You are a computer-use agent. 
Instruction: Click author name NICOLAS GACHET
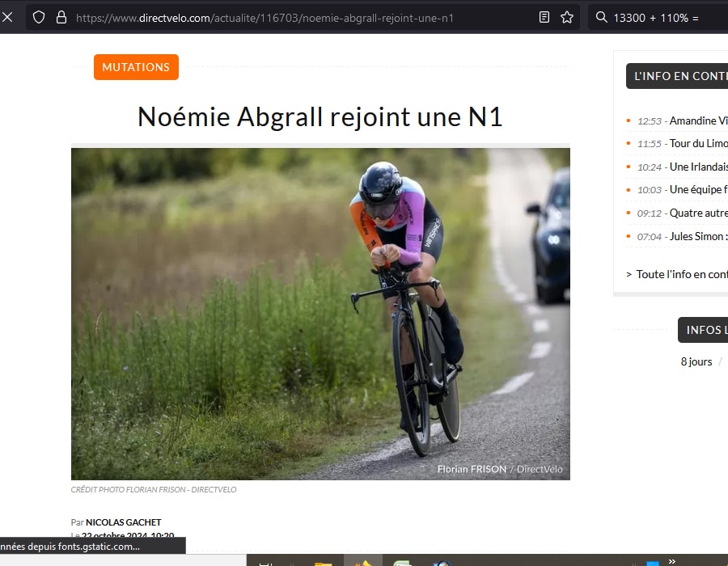point(123,522)
